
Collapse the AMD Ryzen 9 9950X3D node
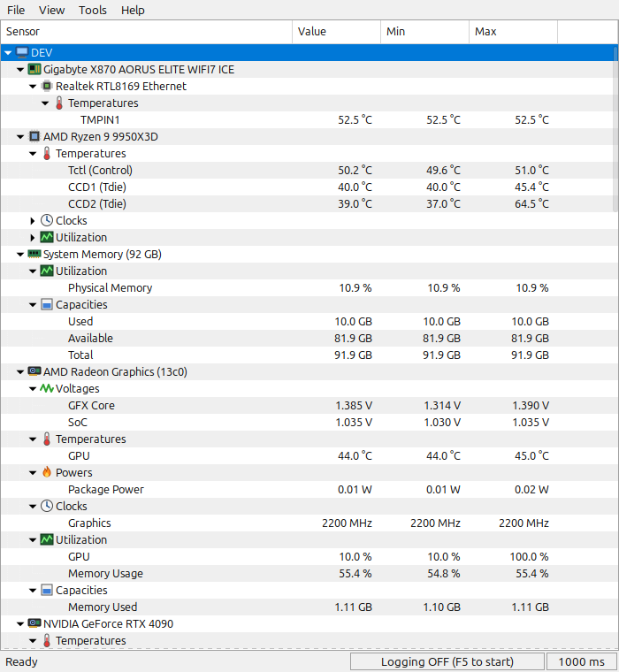(x=20, y=137)
